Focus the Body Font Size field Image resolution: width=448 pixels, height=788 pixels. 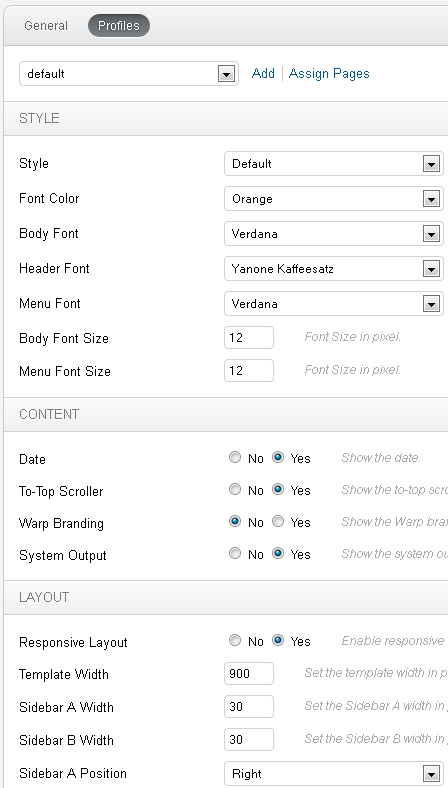[249, 338]
